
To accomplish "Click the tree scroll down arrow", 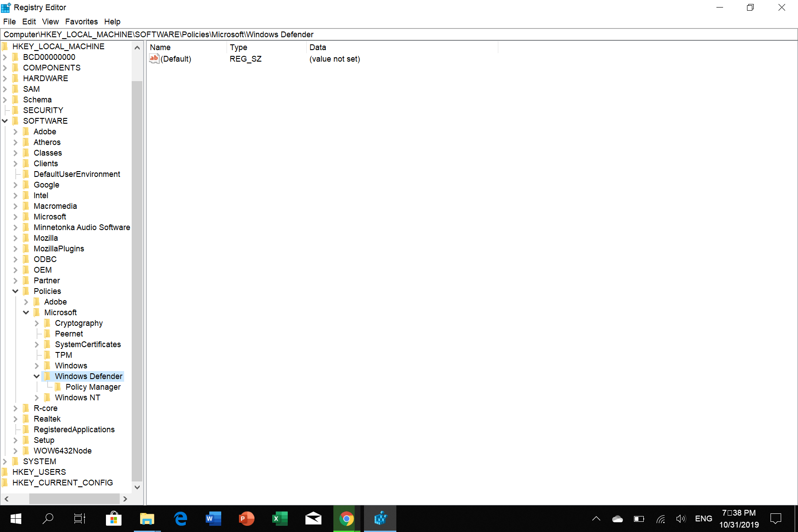I will point(137,487).
